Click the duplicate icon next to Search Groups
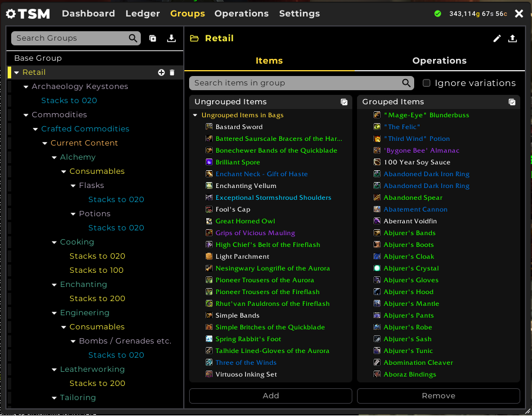This screenshot has height=416, width=532. tap(153, 38)
